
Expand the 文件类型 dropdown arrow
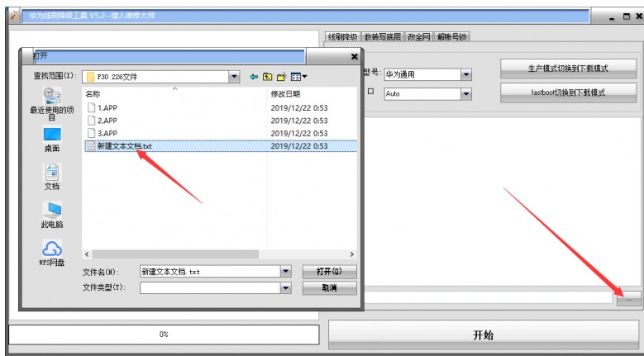tap(286, 288)
